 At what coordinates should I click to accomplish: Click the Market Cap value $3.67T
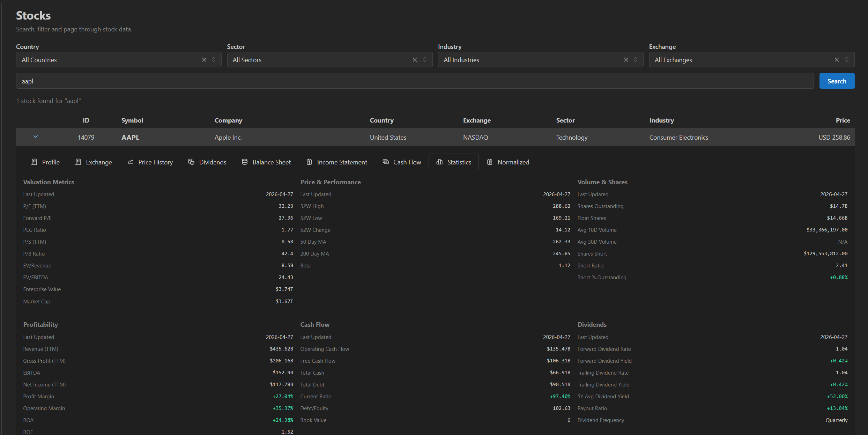pos(284,301)
